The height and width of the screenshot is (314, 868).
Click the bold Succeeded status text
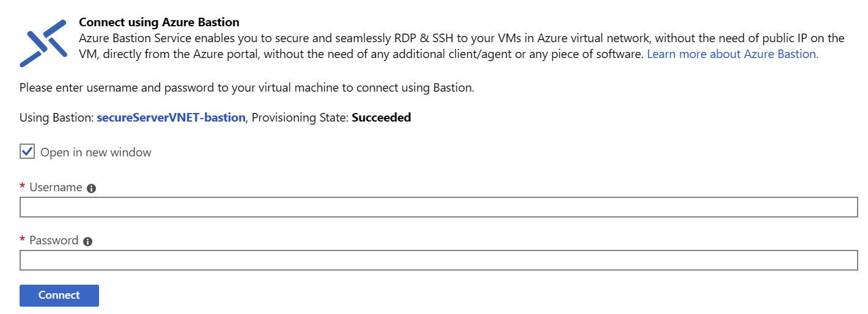tap(381, 117)
